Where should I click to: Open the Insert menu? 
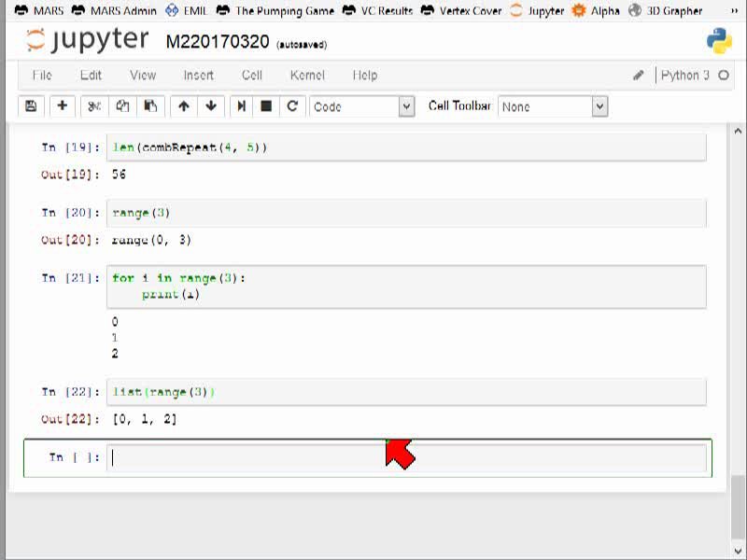(x=199, y=76)
